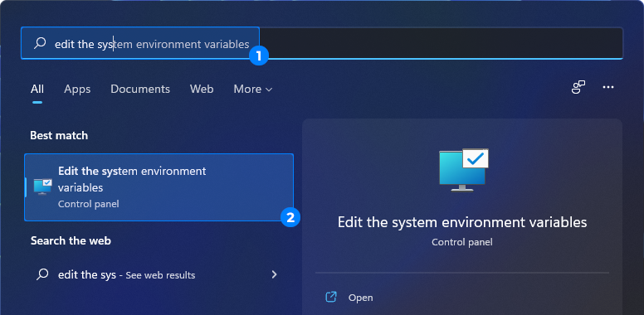This screenshot has height=315, width=644.
Task: Click 'Control panel' label in preview pane
Action: (x=462, y=242)
